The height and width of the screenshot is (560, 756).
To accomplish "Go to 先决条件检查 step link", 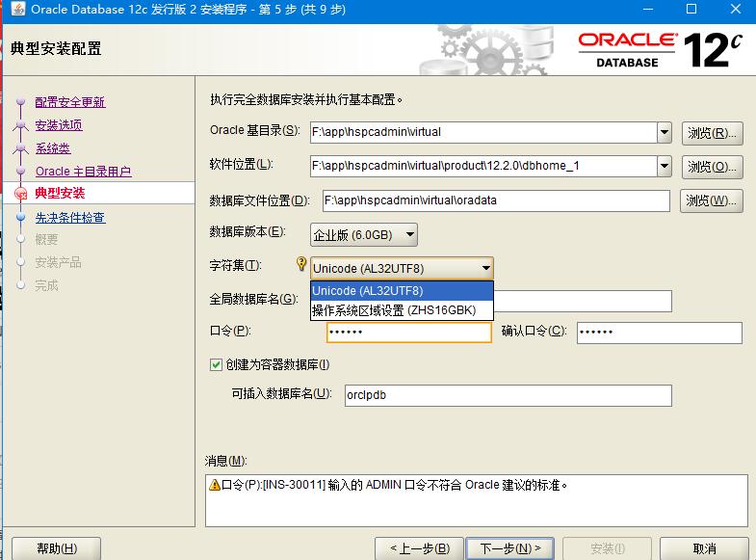I will click(70, 218).
